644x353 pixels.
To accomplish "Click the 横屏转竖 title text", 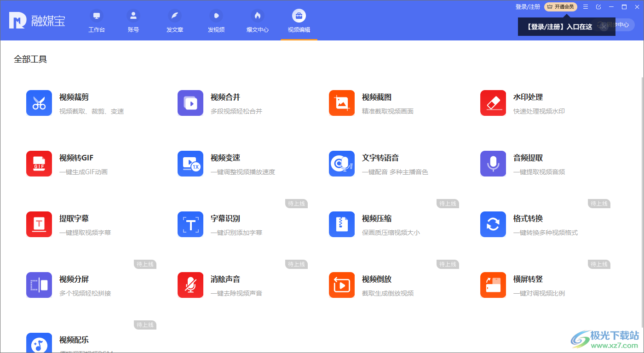I will click(x=528, y=279).
